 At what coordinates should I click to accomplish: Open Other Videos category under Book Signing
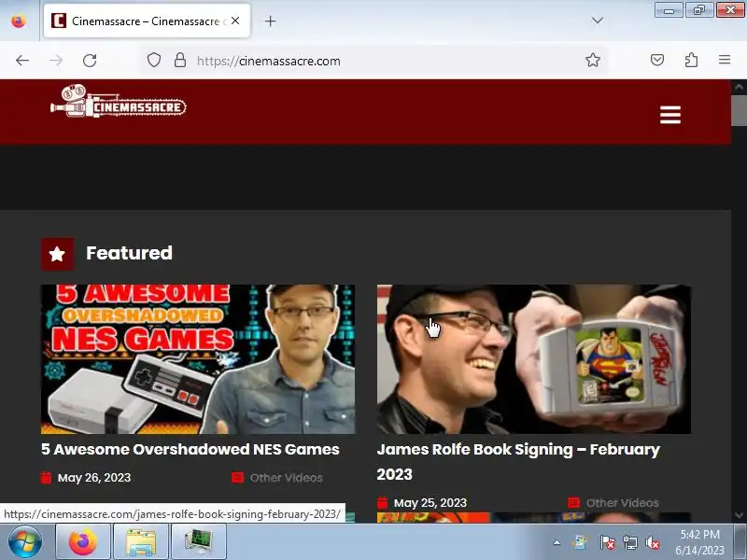pyautogui.click(x=622, y=503)
